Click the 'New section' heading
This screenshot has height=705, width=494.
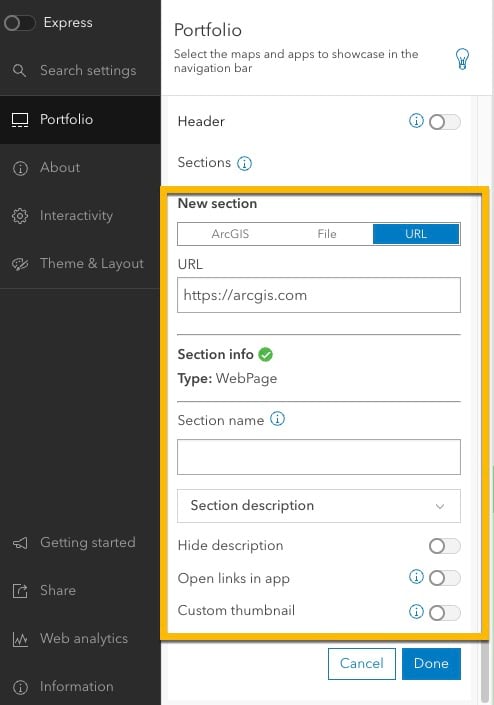(218, 203)
